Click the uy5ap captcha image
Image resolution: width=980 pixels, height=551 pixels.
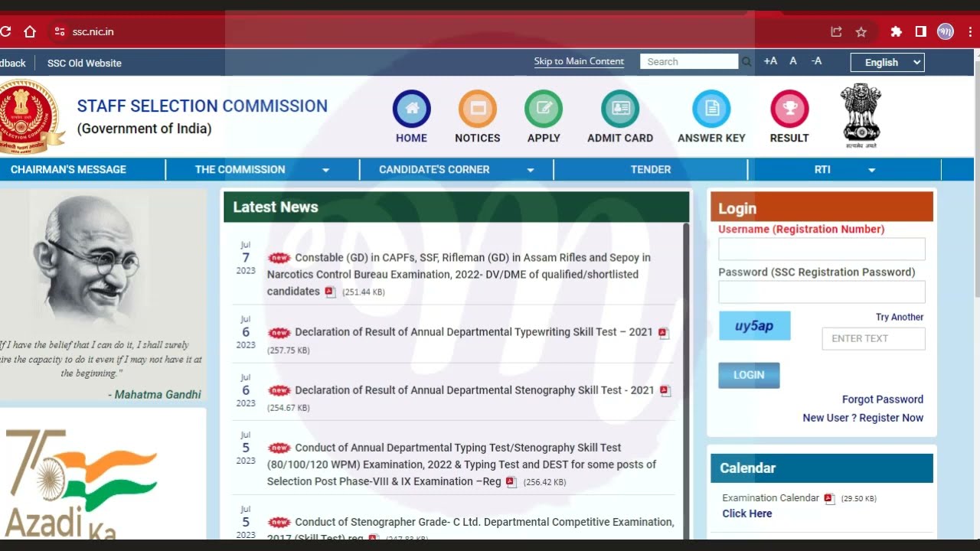(x=754, y=326)
